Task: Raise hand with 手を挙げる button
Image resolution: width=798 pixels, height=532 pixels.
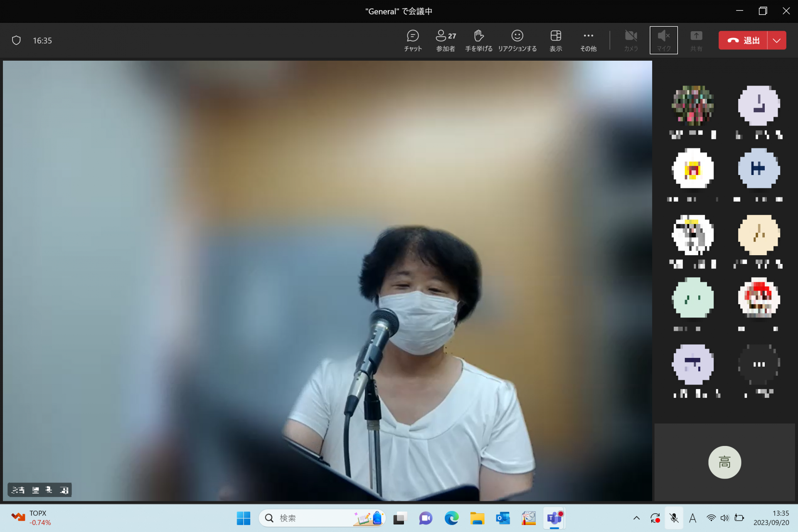Action: tap(479, 41)
